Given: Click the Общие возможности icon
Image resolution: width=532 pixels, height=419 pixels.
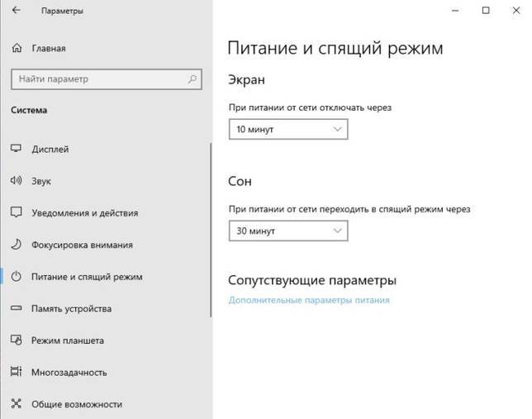Looking at the screenshot, I should (16, 404).
